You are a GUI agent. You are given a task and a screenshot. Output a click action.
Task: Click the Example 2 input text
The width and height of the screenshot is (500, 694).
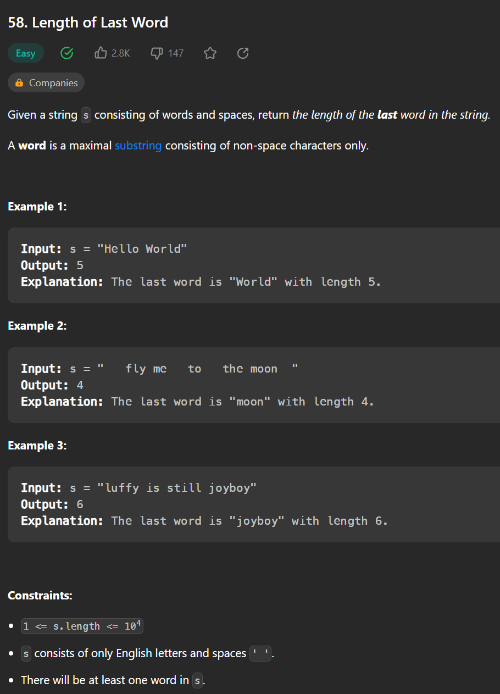coord(159,369)
